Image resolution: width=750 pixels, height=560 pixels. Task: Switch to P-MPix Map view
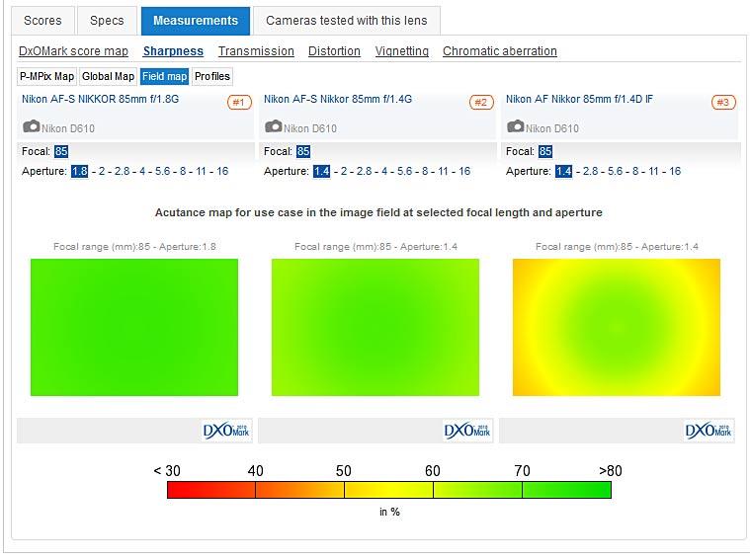[46, 76]
